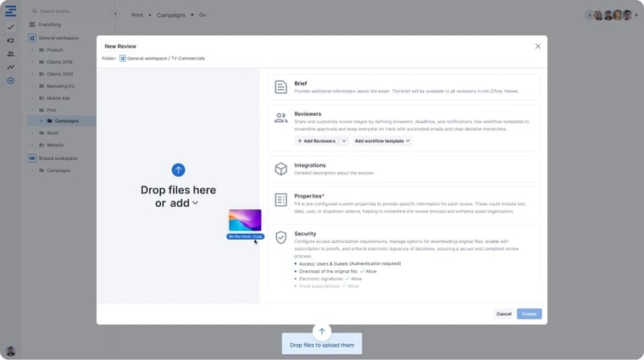The height and width of the screenshot is (360, 644).
Task: Click the checkmark icon in left sidebar
Action: (10, 27)
